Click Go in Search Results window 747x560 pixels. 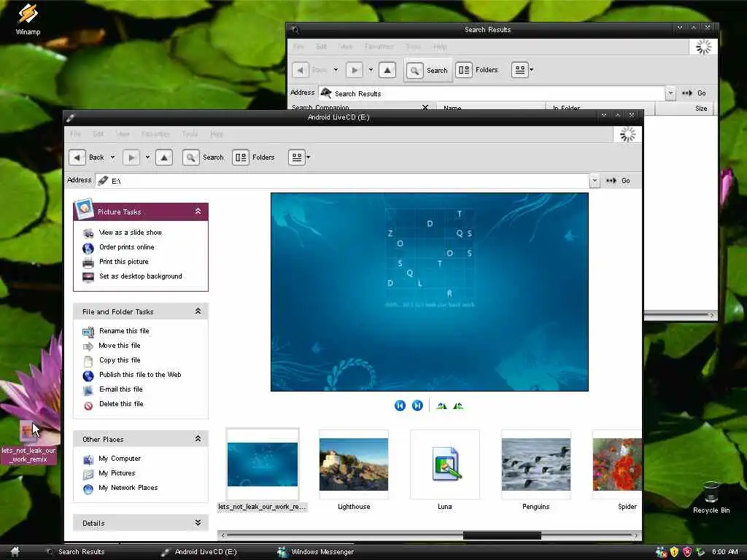click(x=694, y=93)
